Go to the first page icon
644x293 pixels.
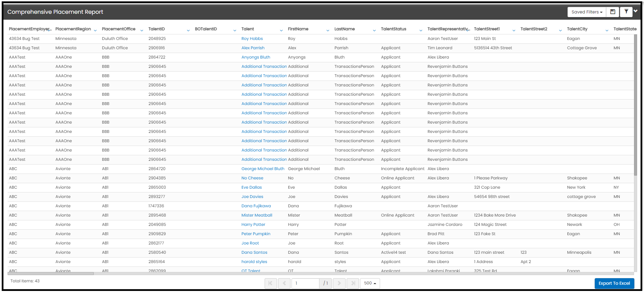(270, 283)
